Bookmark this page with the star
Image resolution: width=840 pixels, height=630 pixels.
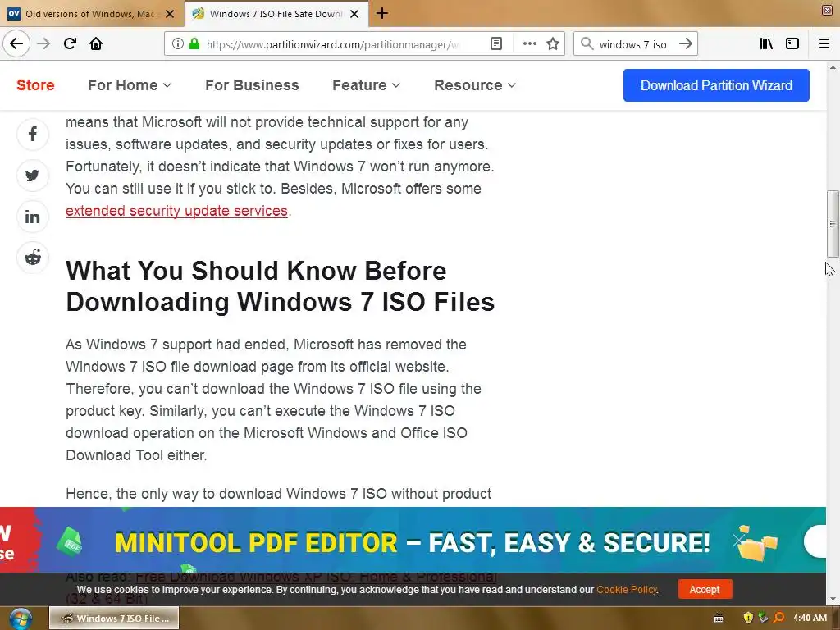click(x=553, y=44)
